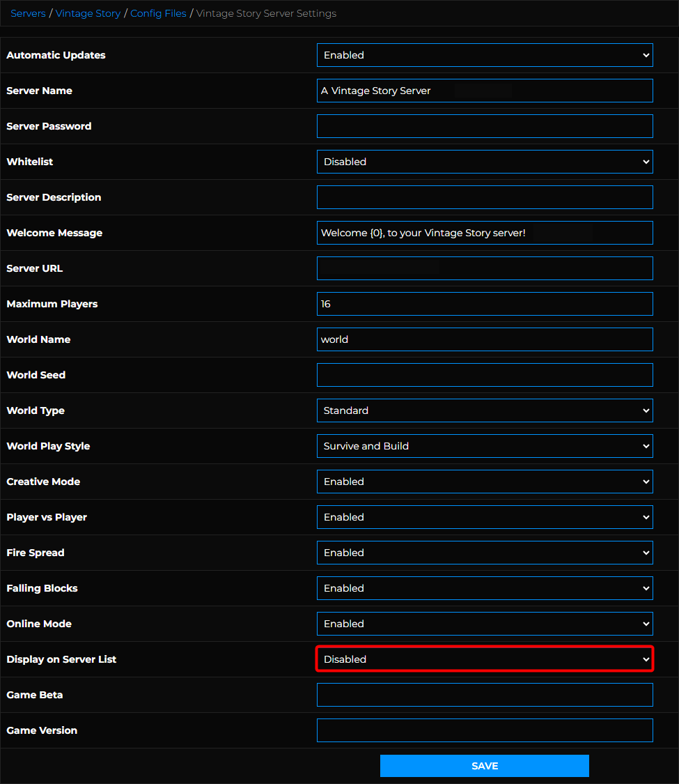Open the Automatic Updates dropdown
The height and width of the screenshot is (784, 679).
tap(484, 55)
